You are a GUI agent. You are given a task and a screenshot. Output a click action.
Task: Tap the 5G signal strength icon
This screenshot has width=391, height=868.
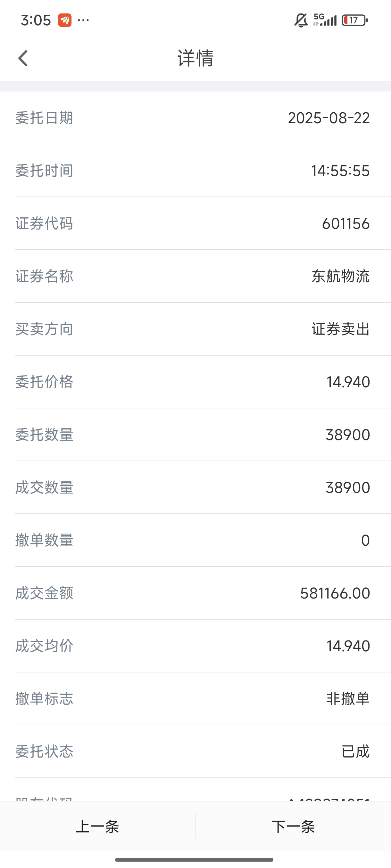coord(325,20)
